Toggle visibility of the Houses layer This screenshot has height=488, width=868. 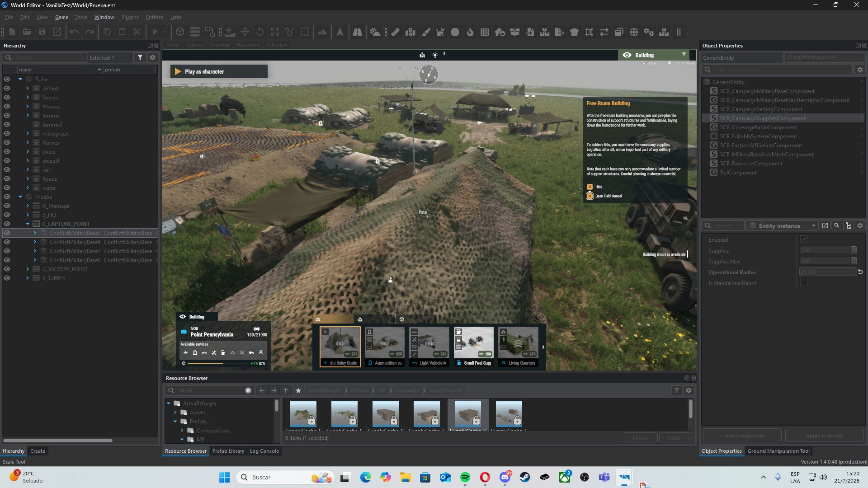pos(7,106)
